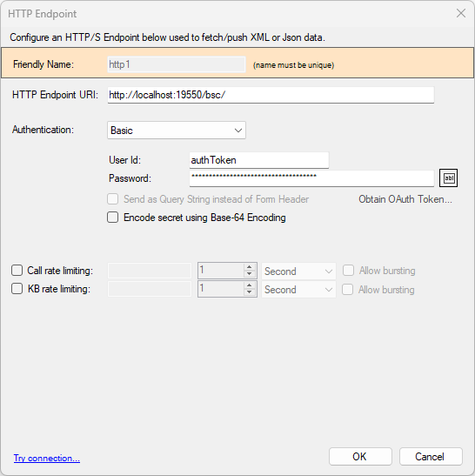
Task: Reveal the password with the show-text icon
Action: coord(448,178)
